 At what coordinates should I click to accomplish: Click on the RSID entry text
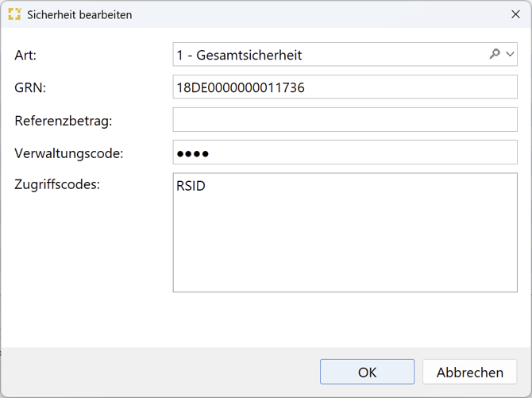pyautogui.click(x=191, y=186)
